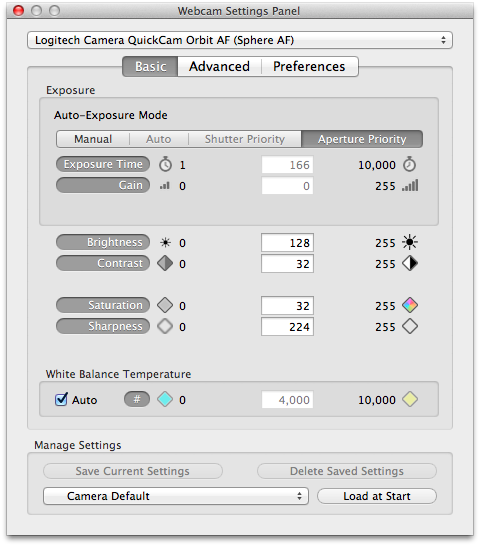The image size is (480, 546).
Task: Click the small sun icon next to Brightness
Action: (165, 242)
